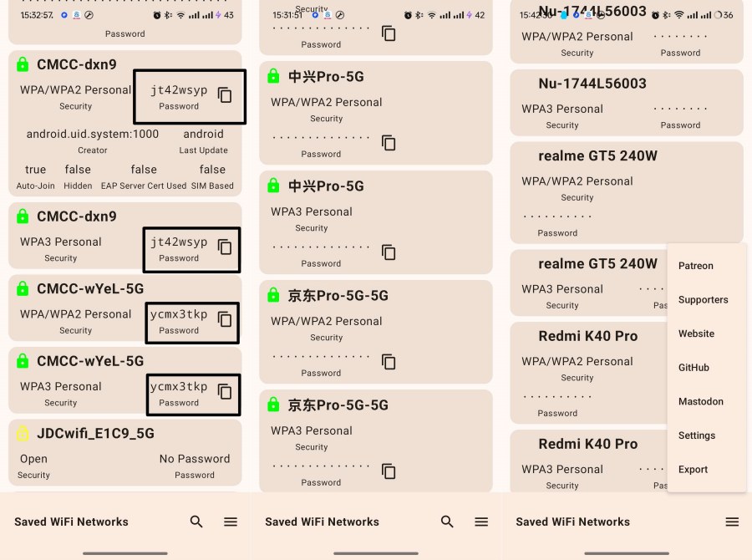Click lock icon of CMCC-wYeL-5G WPA3 card

coord(23,360)
